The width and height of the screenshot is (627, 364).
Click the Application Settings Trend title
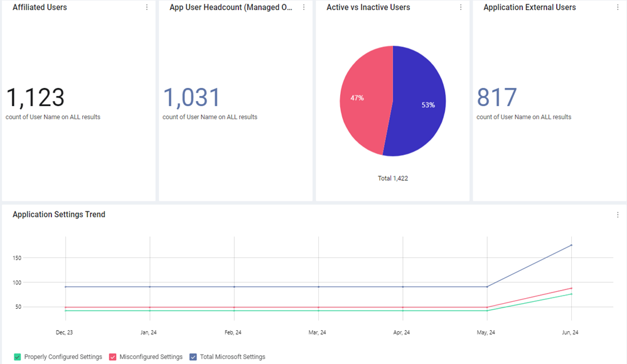[59, 215]
